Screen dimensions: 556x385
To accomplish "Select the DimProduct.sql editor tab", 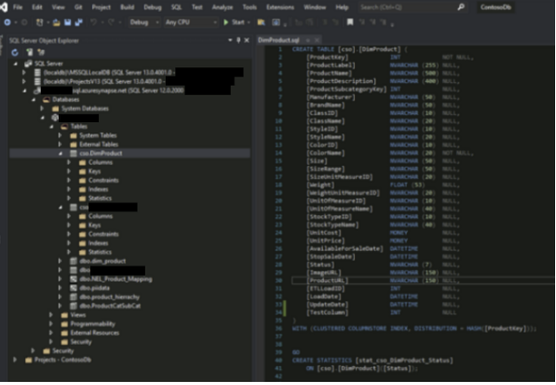I will [x=279, y=40].
